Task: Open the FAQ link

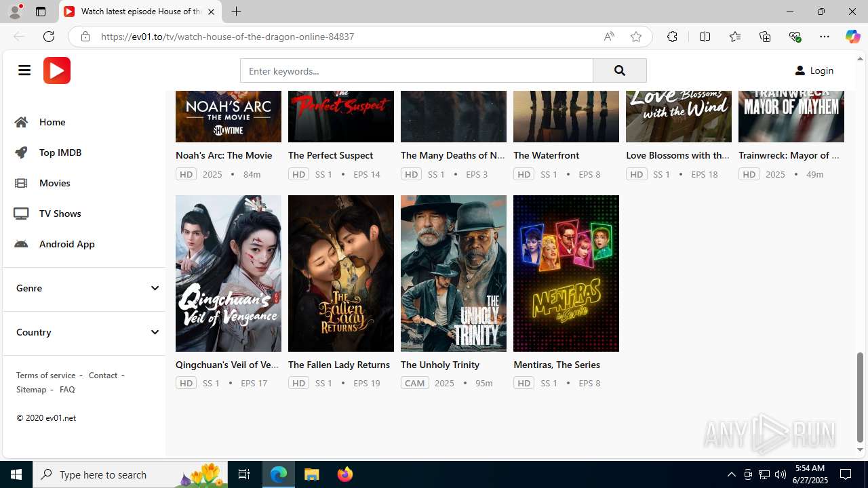Action: pos(67,389)
